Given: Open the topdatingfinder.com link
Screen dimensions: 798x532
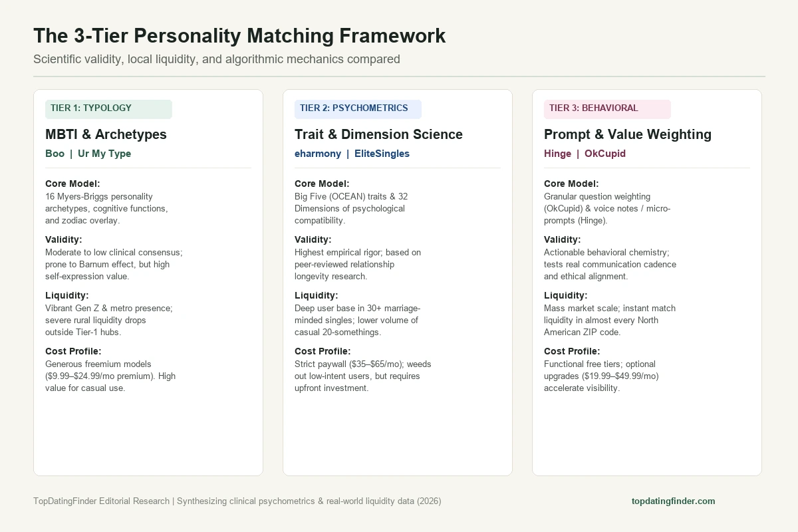Looking at the screenshot, I should [x=673, y=501].
